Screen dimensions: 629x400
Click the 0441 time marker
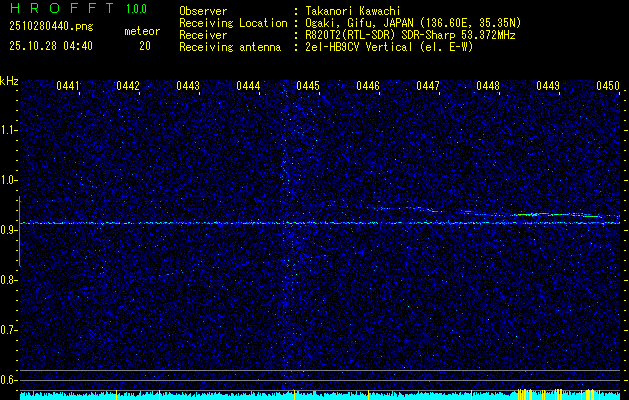(x=68, y=87)
